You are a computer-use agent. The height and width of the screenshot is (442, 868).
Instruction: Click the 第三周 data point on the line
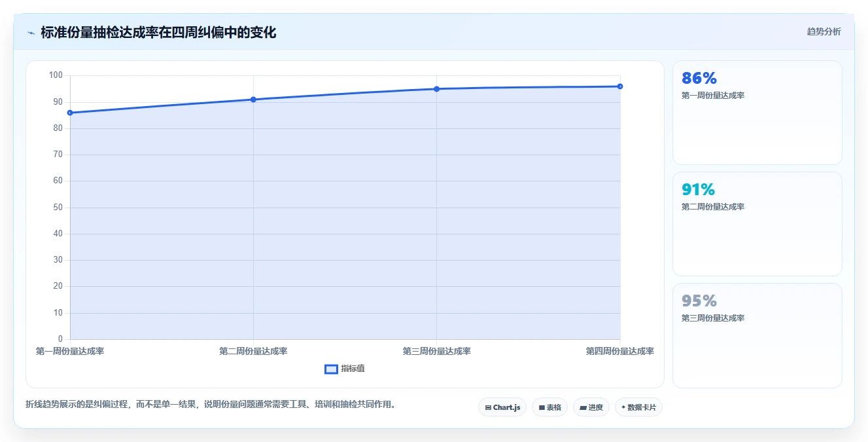coord(436,89)
